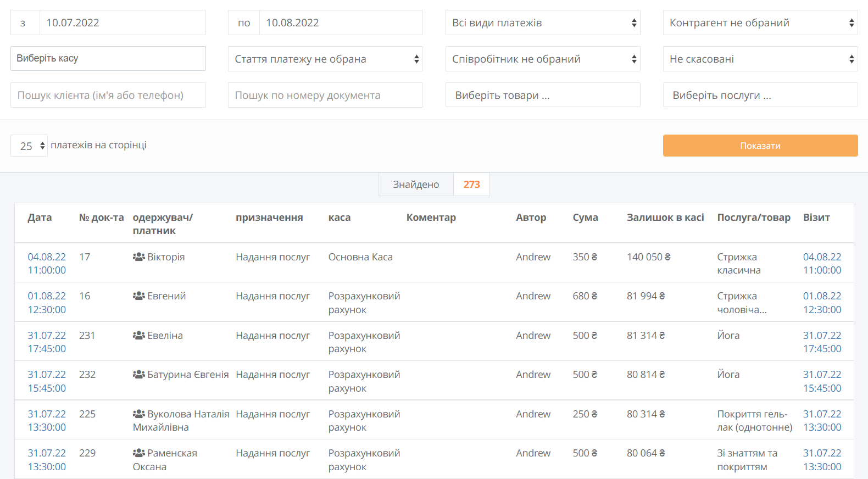Click the start date field 10.07.2022

(122, 23)
